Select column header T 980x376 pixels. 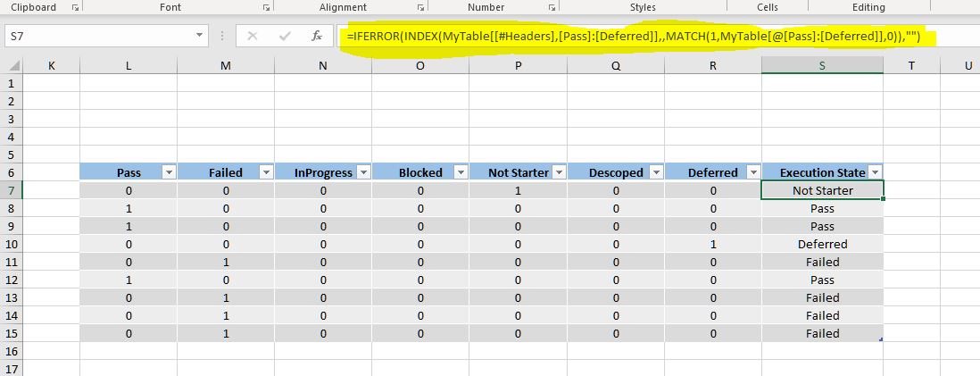pyautogui.click(x=911, y=66)
